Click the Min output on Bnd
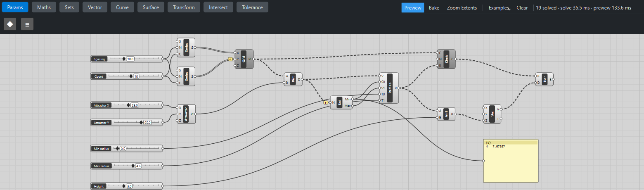Viewport: 644px width, 190px height. 353,99
